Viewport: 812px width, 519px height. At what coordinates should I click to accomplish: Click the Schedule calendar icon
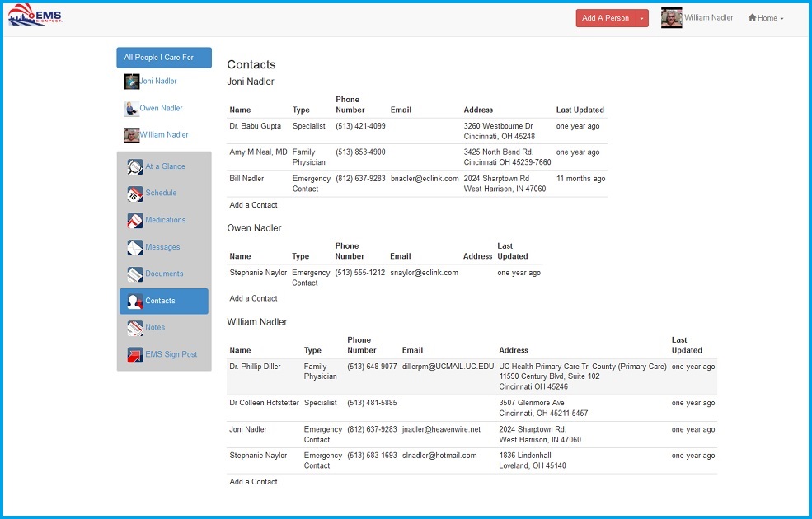[135, 194]
